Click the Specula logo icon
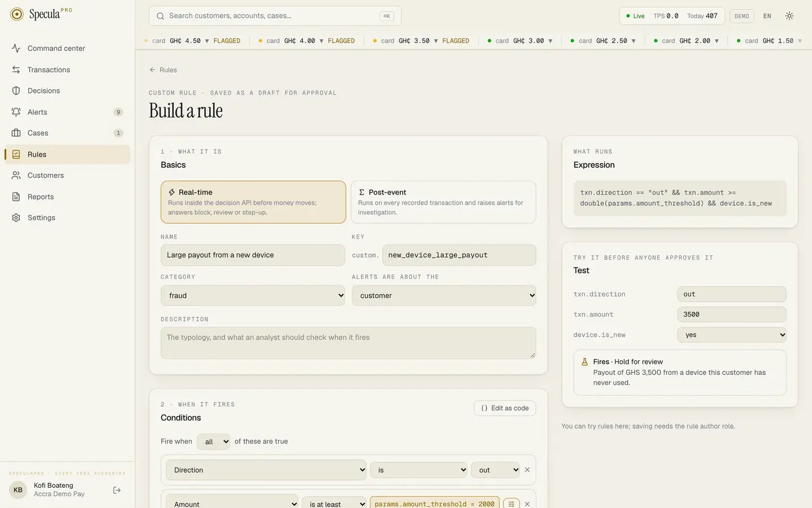 pyautogui.click(x=17, y=14)
